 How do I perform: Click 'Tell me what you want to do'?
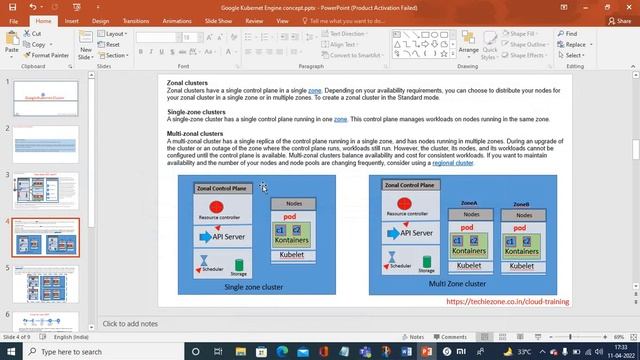[x=343, y=21]
